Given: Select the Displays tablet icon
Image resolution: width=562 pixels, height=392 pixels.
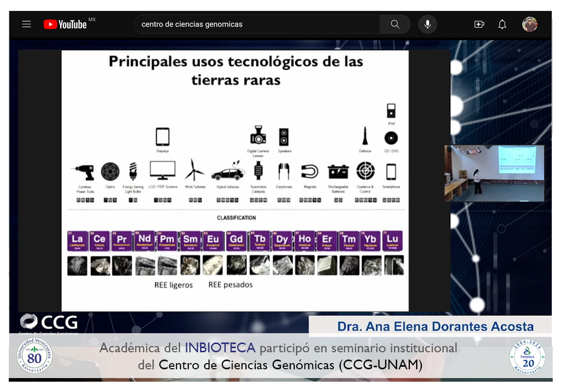Looking at the screenshot, I should (x=162, y=137).
